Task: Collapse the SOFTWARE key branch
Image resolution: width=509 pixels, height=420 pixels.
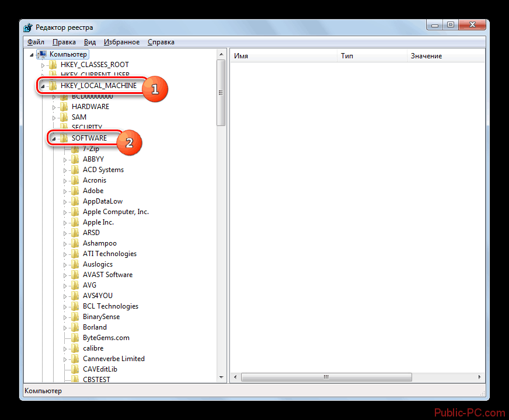Action: [54, 138]
